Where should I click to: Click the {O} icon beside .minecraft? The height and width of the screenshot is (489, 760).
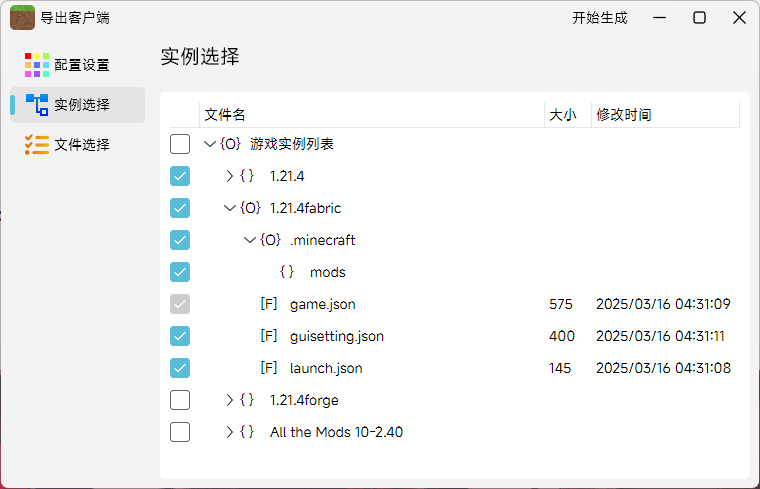coord(270,240)
